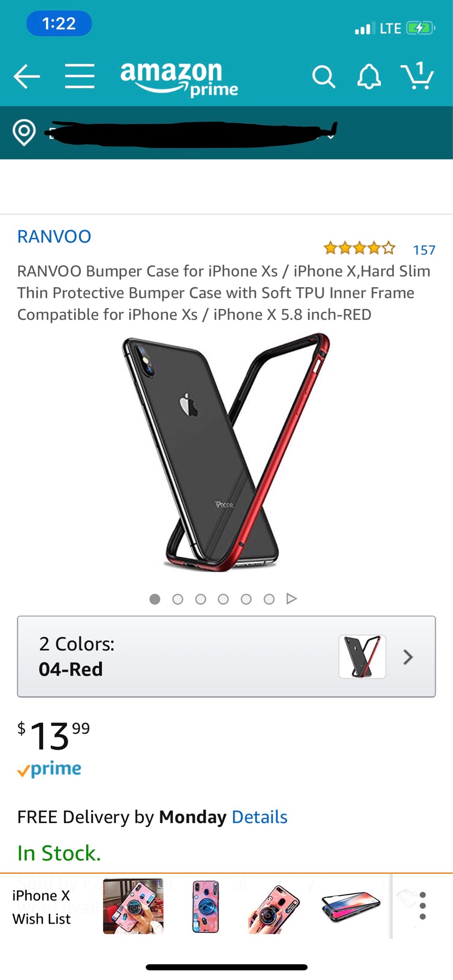Screen dimensions: 453x980
Task: Tap the delivery location pin icon
Action: pos(24,133)
